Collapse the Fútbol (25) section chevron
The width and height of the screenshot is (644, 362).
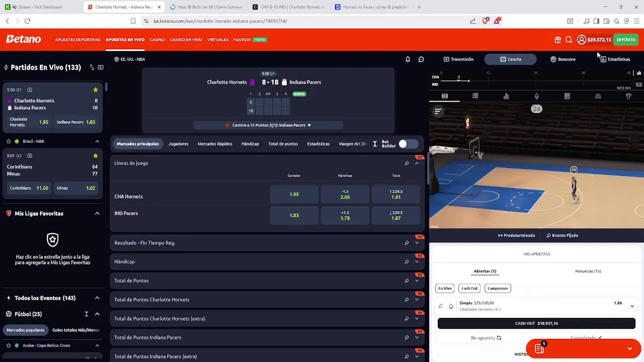97,314
